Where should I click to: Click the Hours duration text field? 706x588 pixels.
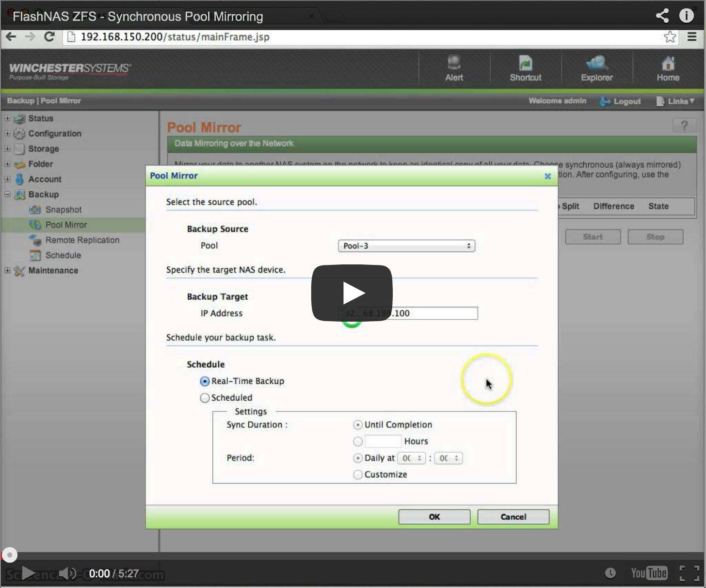[x=383, y=441]
